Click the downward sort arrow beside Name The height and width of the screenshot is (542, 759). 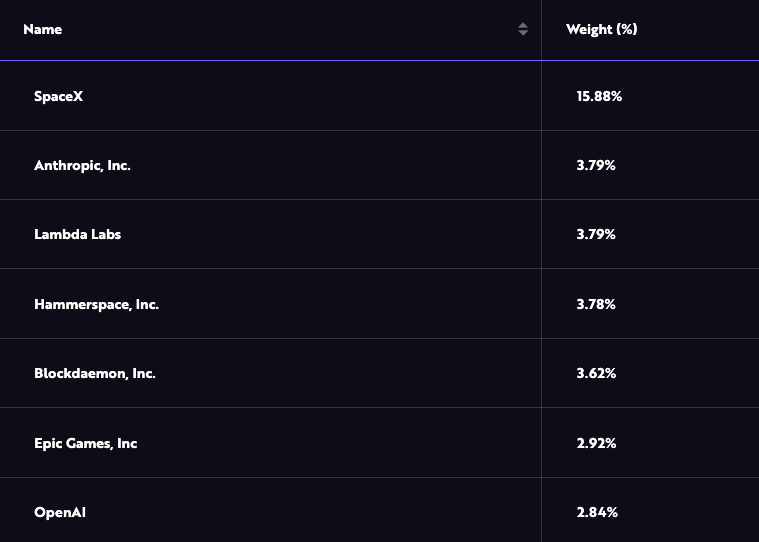coord(523,34)
